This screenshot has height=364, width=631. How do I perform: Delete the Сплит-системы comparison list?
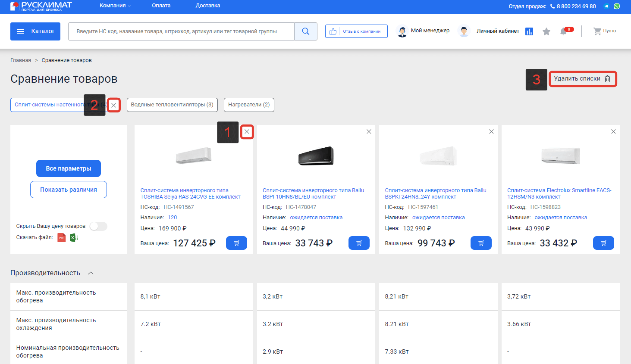click(113, 105)
